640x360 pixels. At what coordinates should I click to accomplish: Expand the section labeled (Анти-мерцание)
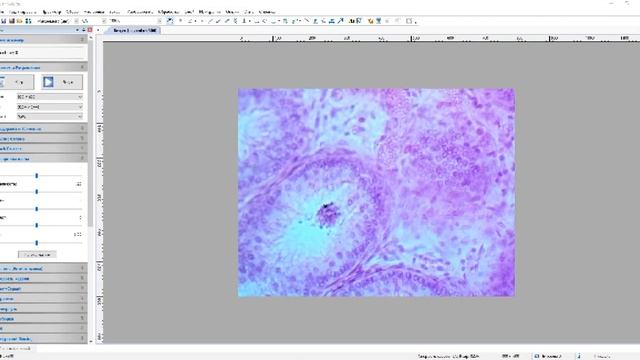tap(43, 269)
